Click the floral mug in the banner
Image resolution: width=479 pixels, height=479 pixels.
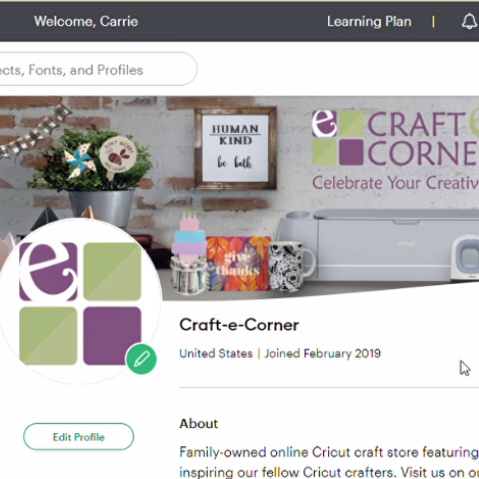[x=292, y=267]
